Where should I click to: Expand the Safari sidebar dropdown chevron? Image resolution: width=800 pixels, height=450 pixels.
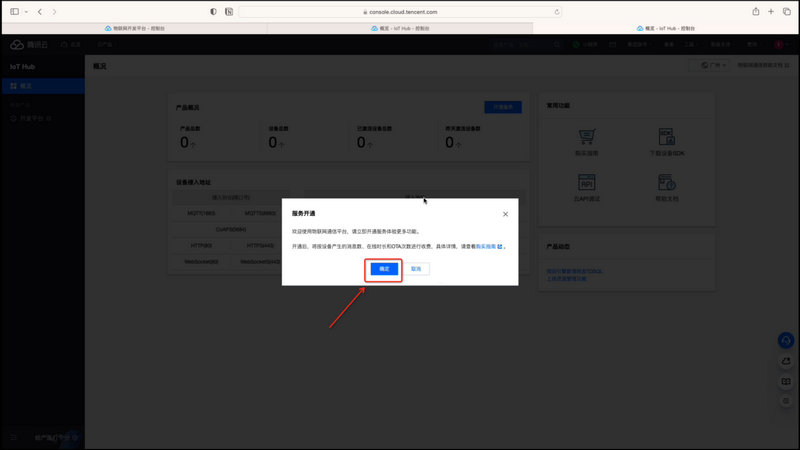[26, 11]
